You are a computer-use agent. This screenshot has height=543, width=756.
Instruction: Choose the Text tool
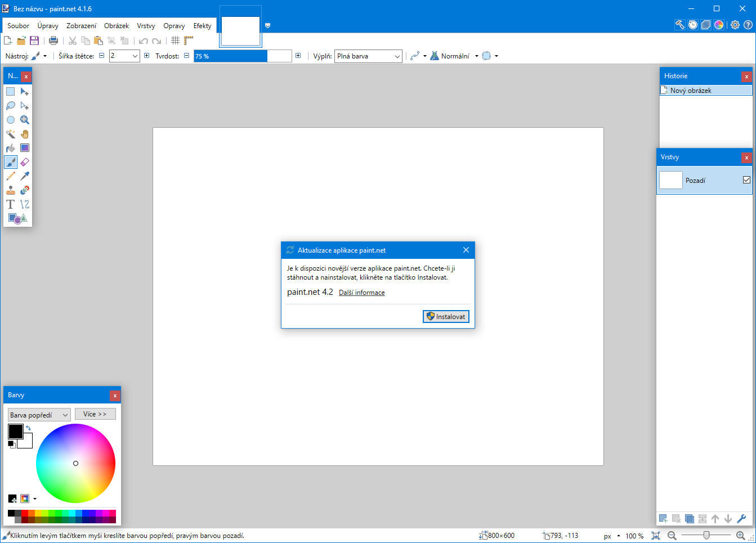(x=11, y=204)
